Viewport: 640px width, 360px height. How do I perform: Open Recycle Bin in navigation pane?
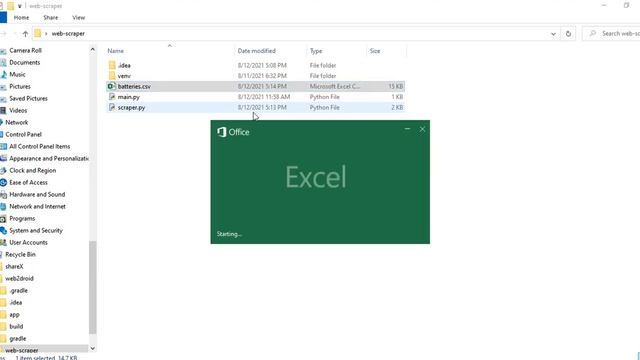(x=20, y=255)
